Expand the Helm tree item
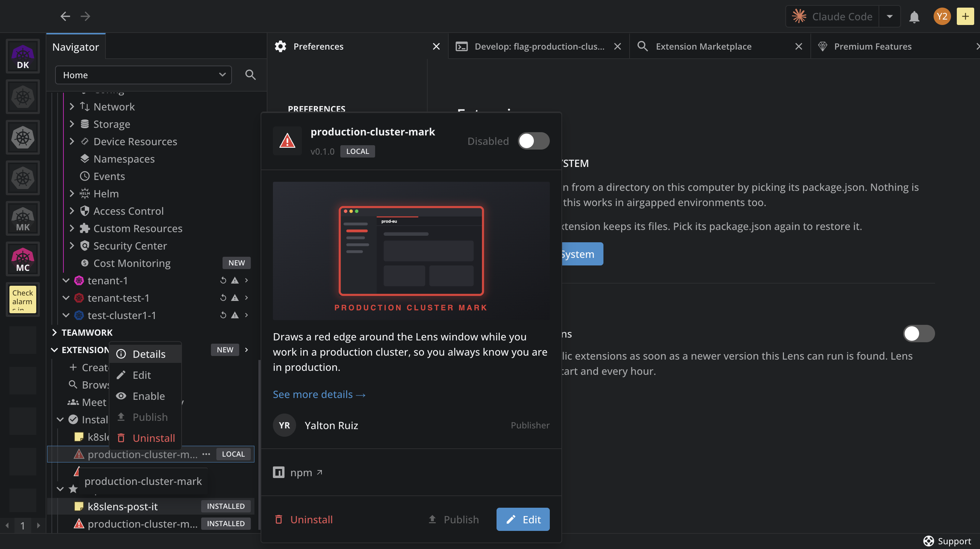Viewport: 980px width, 549px height. click(x=72, y=193)
